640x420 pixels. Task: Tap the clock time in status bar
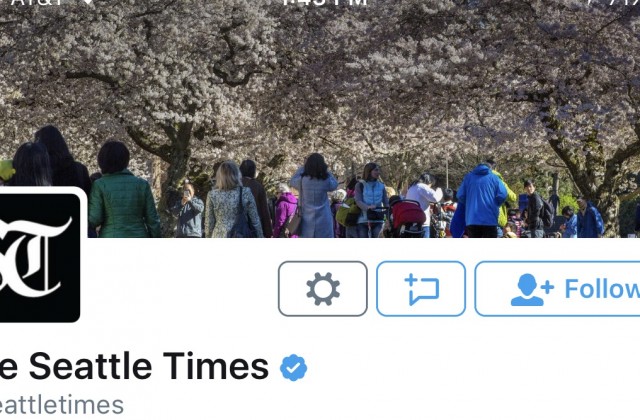(x=325, y=2)
